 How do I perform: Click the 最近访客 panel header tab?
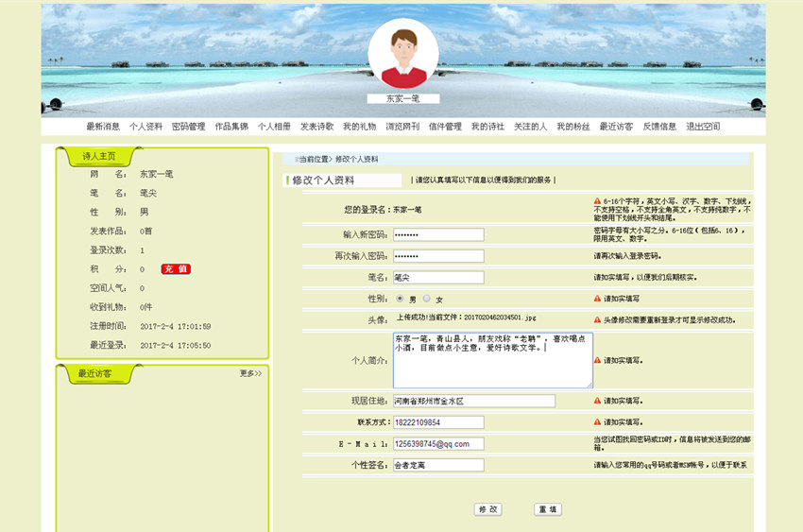tap(94, 373)
